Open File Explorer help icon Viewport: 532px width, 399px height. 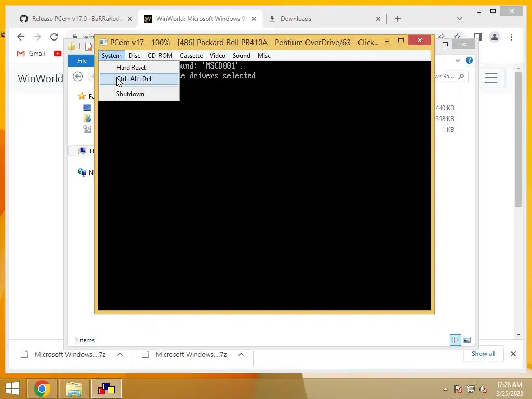[x=469, y=60]
